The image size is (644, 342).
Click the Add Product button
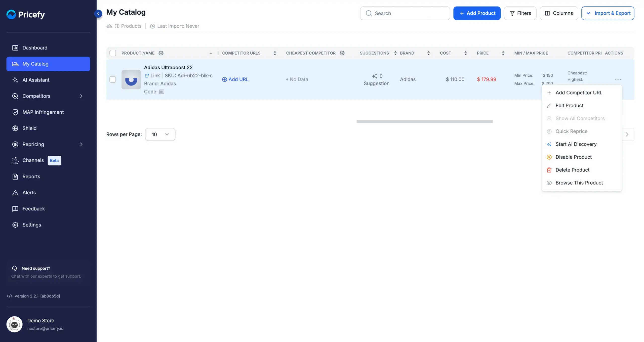coord(477,13)
